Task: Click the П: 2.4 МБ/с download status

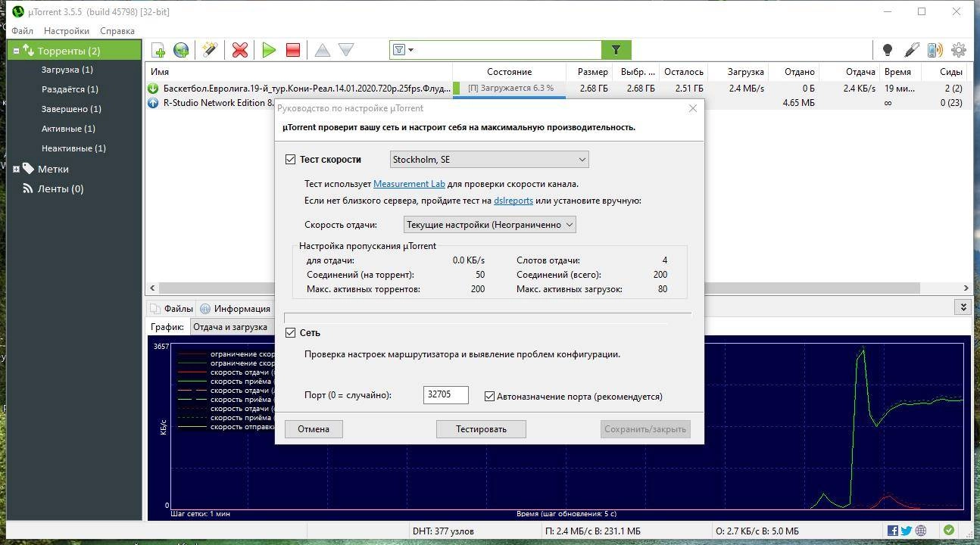Action: coord(593,531)
